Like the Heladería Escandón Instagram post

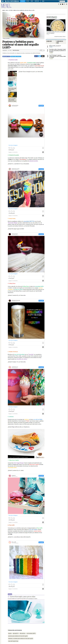tap(9, 211)
